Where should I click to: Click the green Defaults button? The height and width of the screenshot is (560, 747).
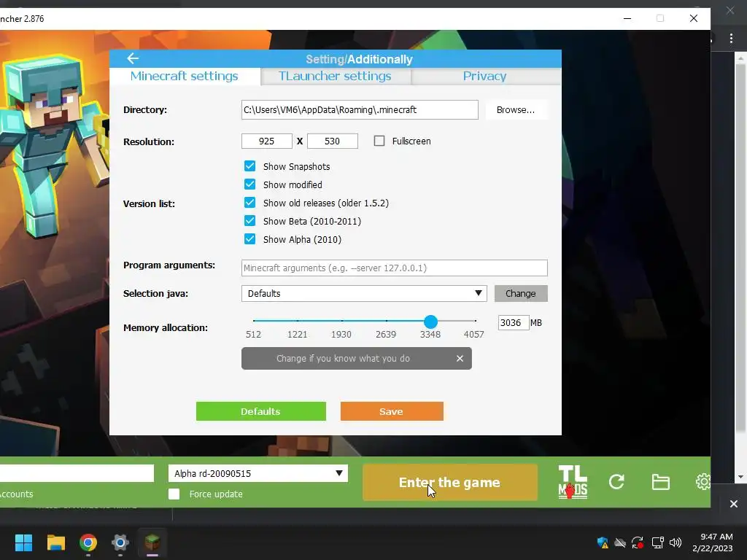pos(260,411)
